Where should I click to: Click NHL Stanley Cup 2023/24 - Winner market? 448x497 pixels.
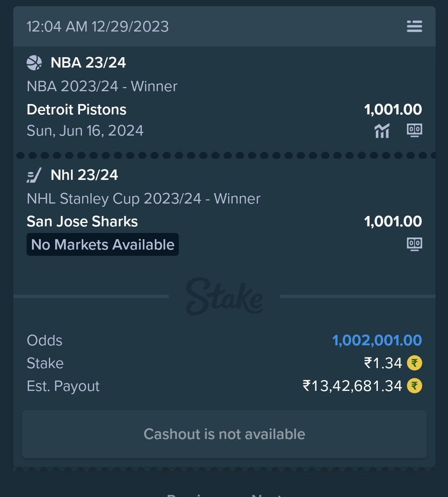tap(144, 199)
